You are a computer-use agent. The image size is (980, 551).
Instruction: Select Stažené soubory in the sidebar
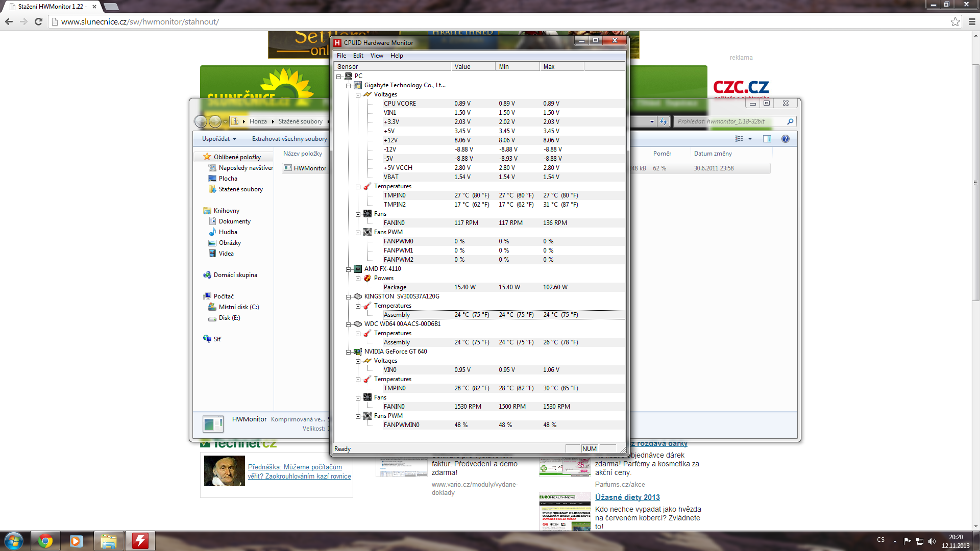[240, 189]
